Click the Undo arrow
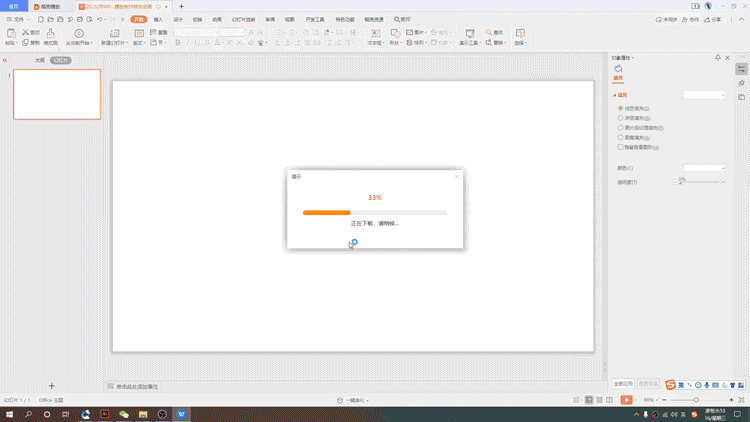The width and height of the screenshot is (750, 422). click(99, 19)
